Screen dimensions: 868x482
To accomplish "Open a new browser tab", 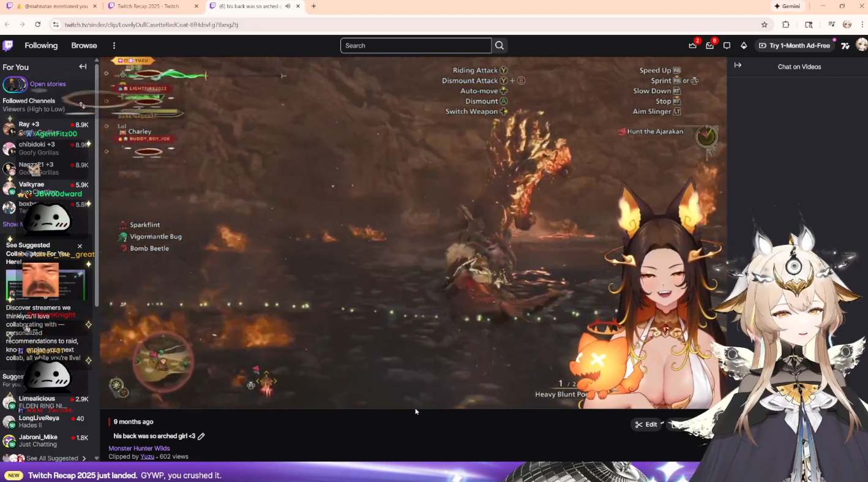I will pos(313,6).
